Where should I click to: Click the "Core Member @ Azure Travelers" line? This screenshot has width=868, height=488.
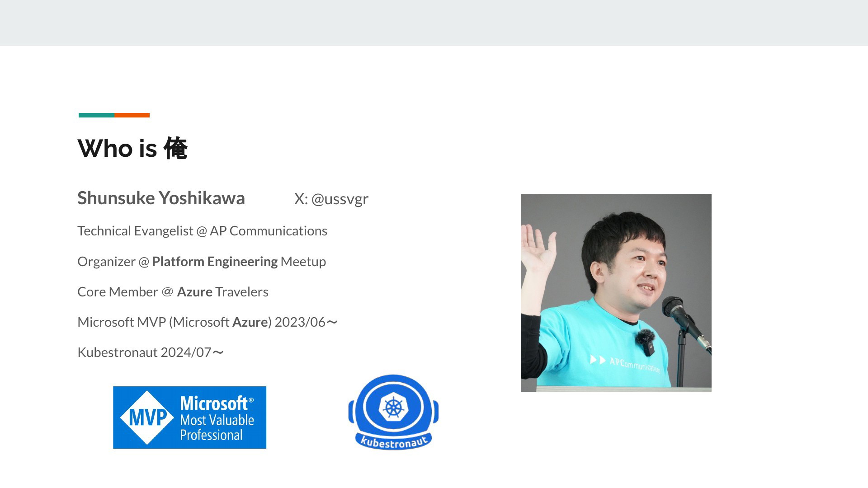(x=173, y=292)
